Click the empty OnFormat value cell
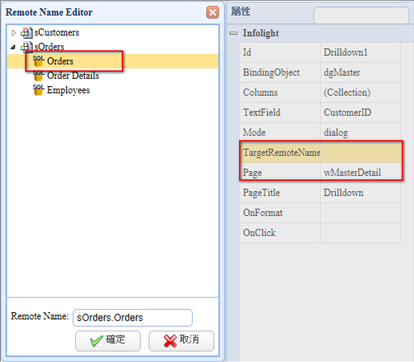The height and width of the screenshot is (362, 414). pyautogui.click(x=361, y=213)
